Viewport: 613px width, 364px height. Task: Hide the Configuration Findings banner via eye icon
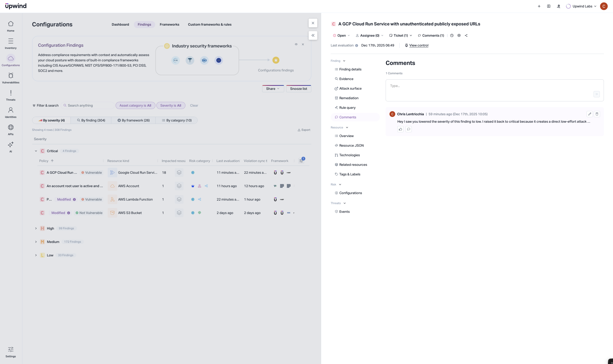click(296, 44)
